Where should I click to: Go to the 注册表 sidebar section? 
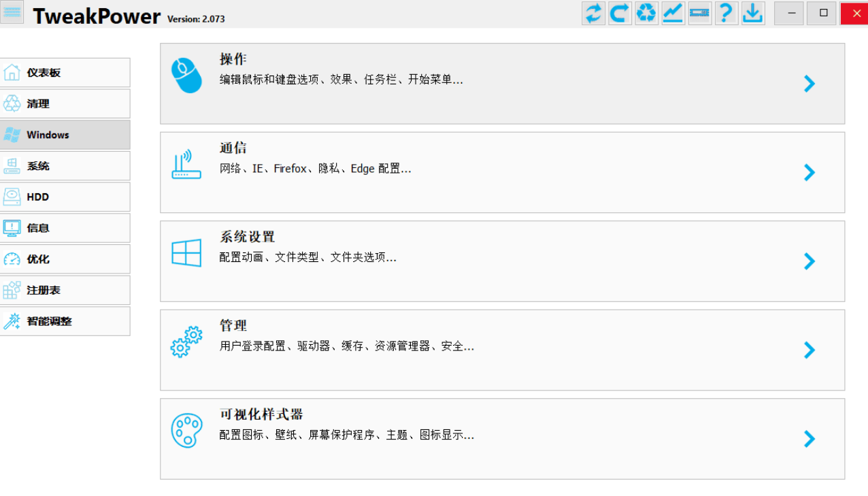pyautogui.click(x=65, y=290)
